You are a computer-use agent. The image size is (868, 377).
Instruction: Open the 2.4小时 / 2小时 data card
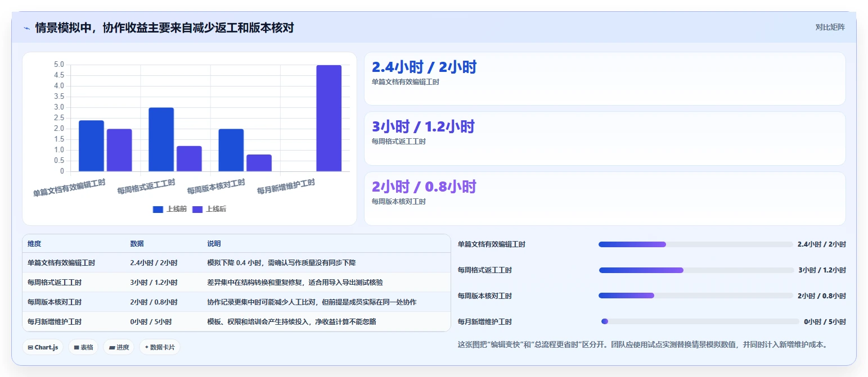coord(605,79)
